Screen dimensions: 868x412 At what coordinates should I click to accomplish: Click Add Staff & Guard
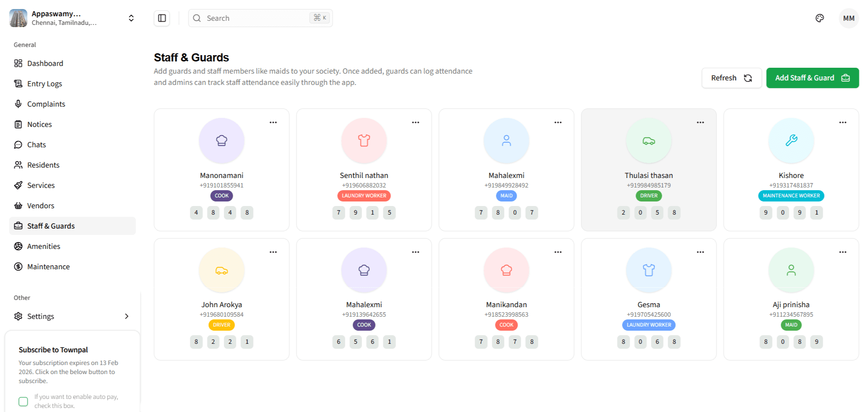tap(812, 78)
